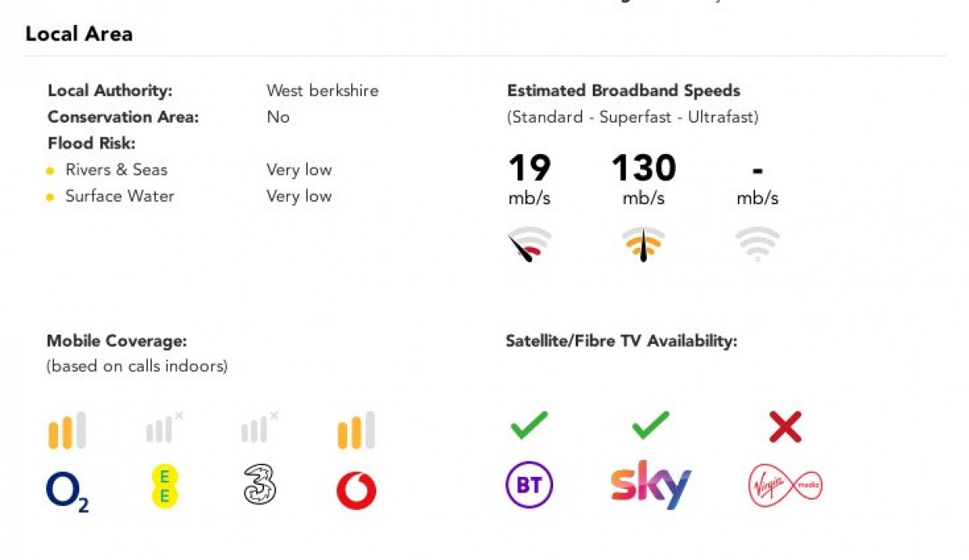Click the EE no-signal bars icon
The height and width of the screenshot is (560, 969).
pyautogui.click(x=165, y=428)
